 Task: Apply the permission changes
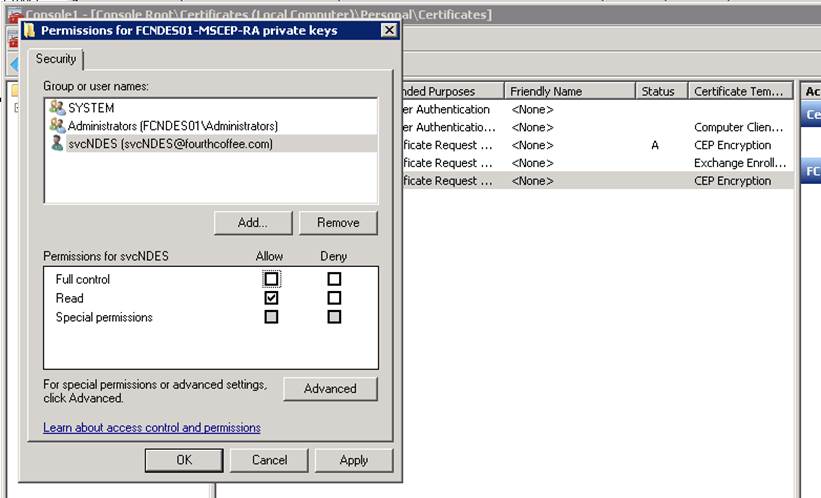pyautogui.click(x=353, y=460)
